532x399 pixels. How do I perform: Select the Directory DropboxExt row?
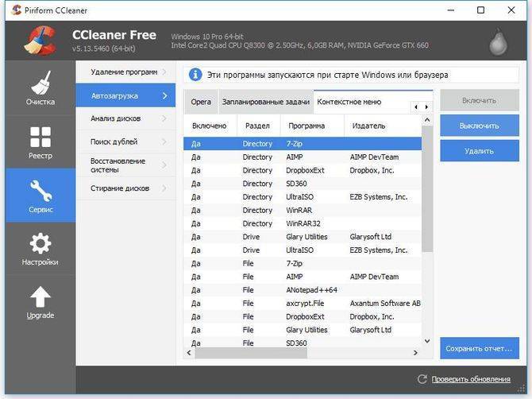click(x=303, y=170)
